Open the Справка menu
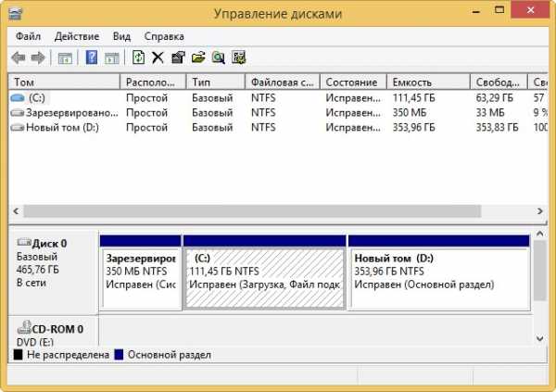The height and width of the screenshot is (392, 556). coord(164,36)
